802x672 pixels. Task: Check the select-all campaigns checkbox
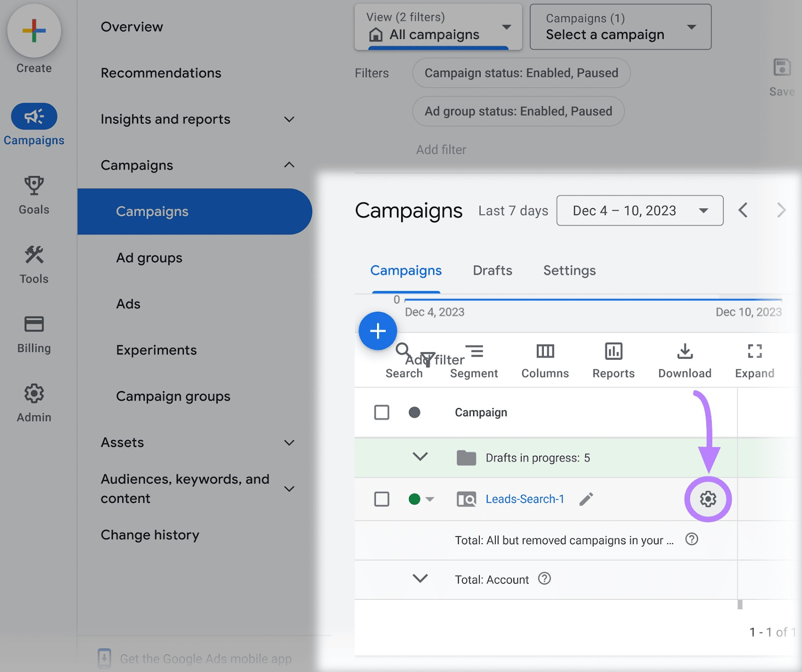point(381,412)
